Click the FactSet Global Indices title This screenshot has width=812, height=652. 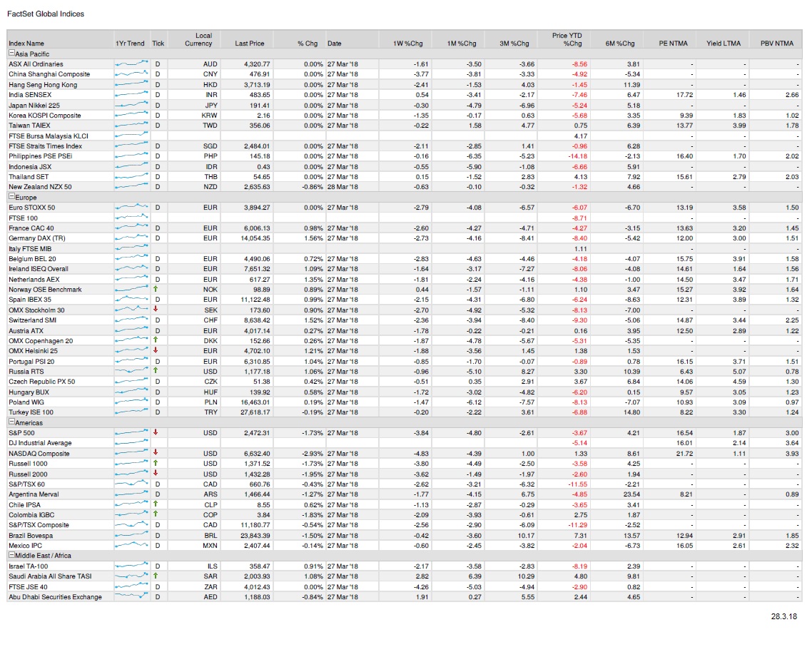click(46, 14)
